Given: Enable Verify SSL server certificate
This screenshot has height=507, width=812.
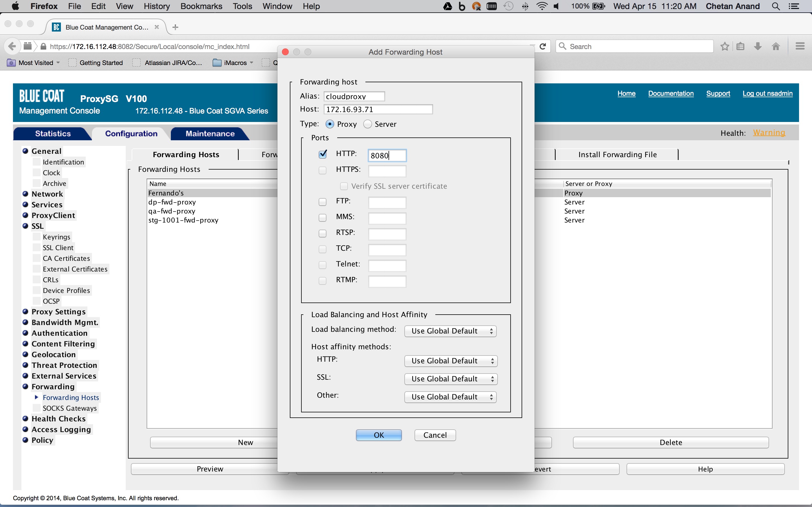Looking at the screenshot, I should click(344, 186).
